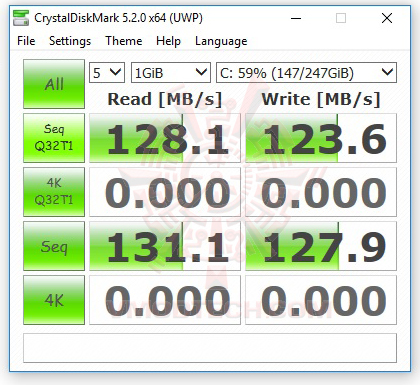Open the File menu
The image size is (420, 385).
[x=26, y=41]
